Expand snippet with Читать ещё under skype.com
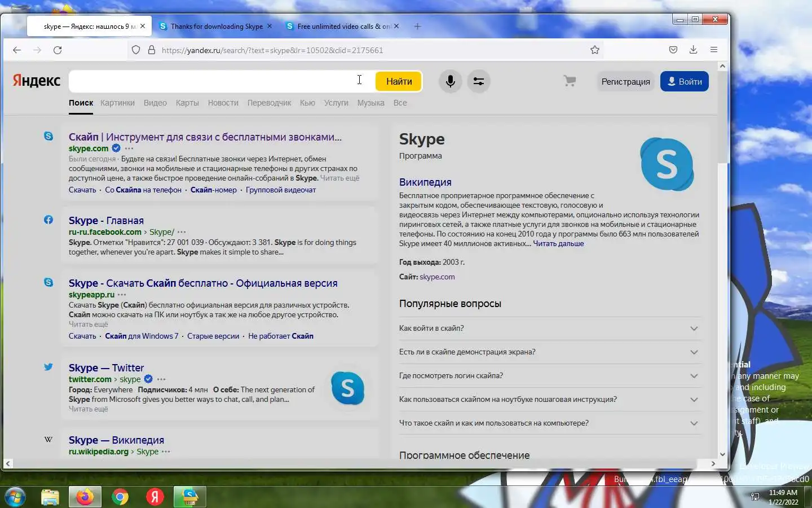 [339, 178]
